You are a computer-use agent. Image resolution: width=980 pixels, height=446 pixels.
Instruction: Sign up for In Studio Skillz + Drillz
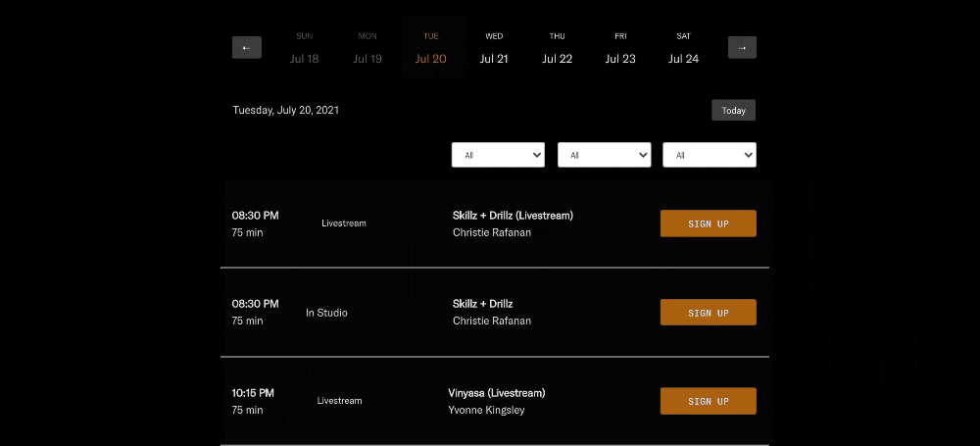[x=709, y=313]
